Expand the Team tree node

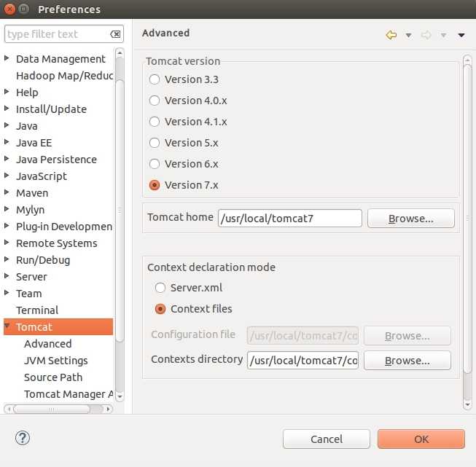coord(7,292)
